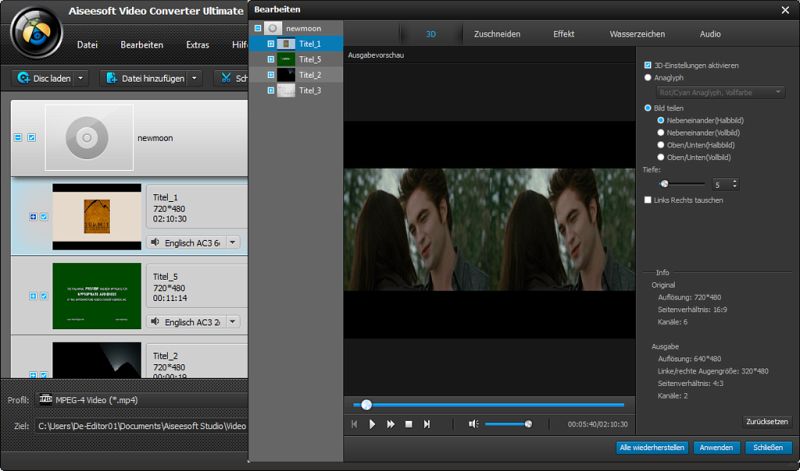This screenshot has width=800, height=471.
Task: Click the scissors icon in the main toolbar
Action: (x=226, y=78)
